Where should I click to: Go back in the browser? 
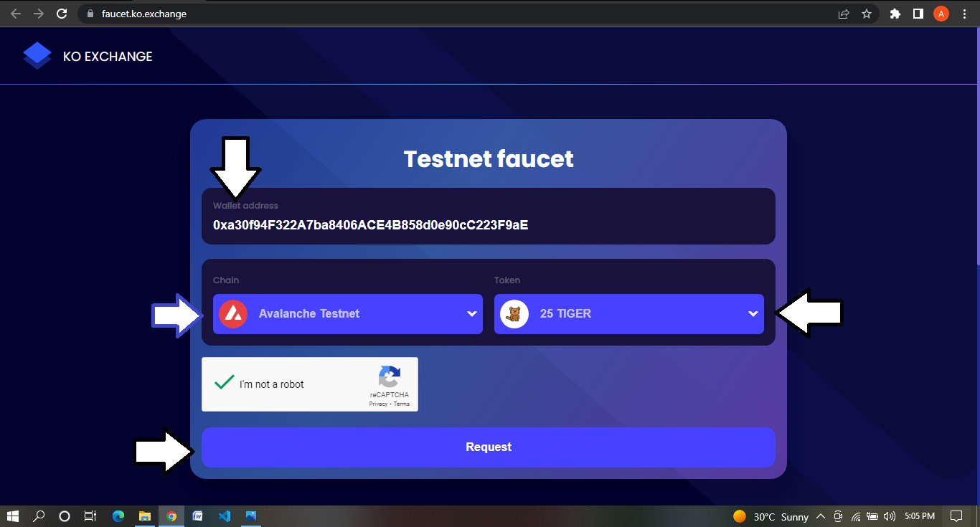tap(16, 14)
